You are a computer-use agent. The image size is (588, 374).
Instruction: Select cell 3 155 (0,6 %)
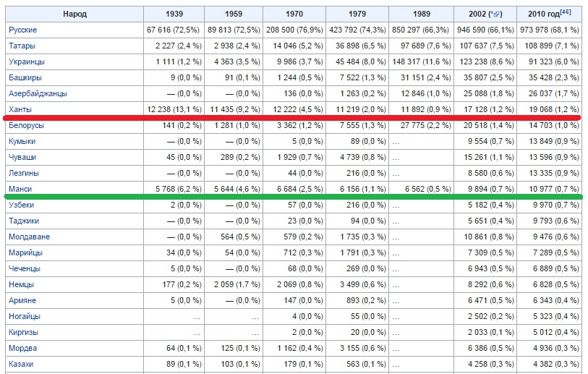[x=357, y=348]
